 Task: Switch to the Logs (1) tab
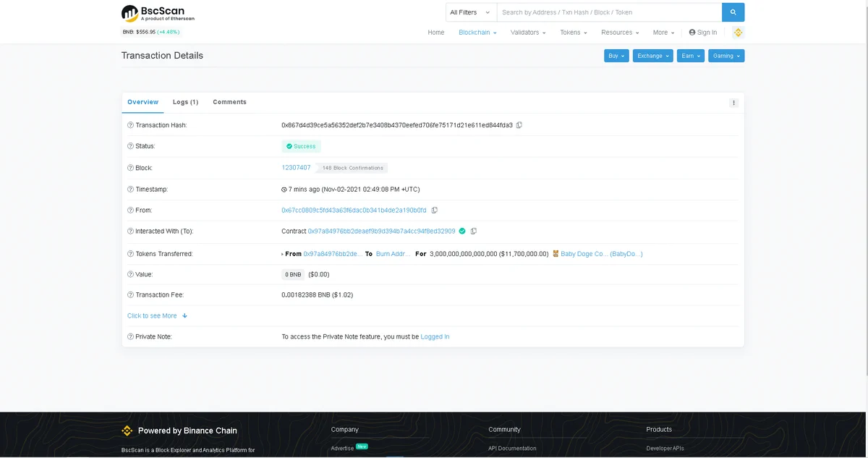[185, 102]
